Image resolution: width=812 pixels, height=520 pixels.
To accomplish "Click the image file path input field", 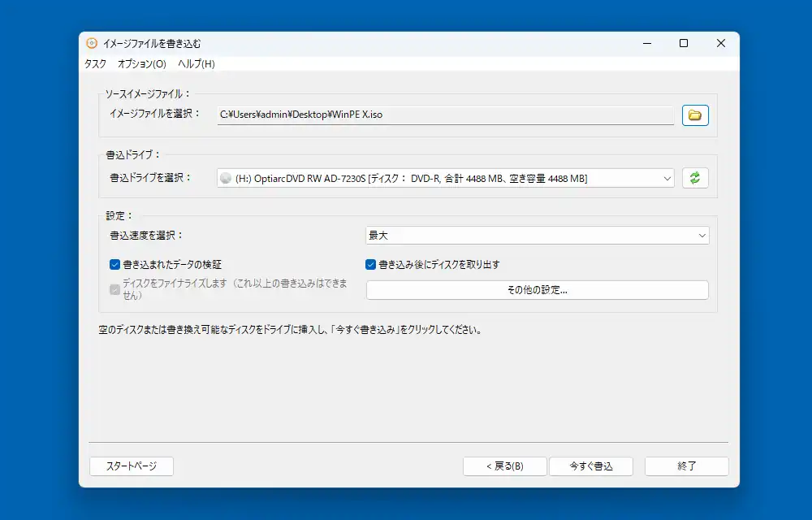I will 445,115.
